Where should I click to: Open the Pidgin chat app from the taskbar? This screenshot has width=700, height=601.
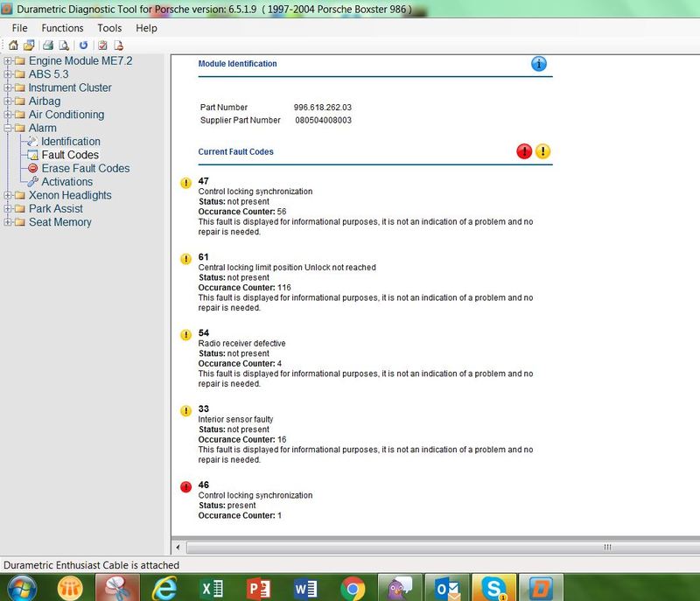tap(400, 588)
